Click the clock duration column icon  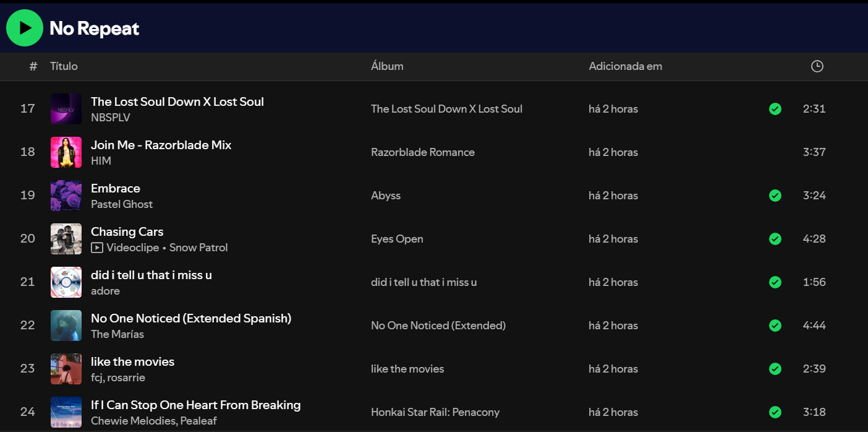tap(817, 66)
